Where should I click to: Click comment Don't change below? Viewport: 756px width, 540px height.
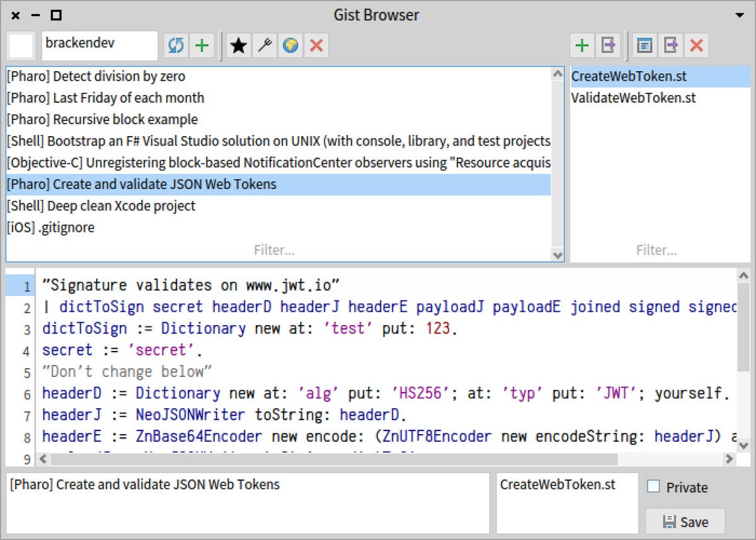coord(127,371)
